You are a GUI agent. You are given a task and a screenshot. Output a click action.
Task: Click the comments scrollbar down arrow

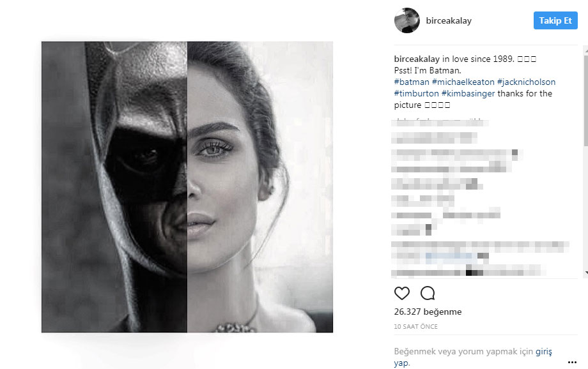click(x=585, y=273)
